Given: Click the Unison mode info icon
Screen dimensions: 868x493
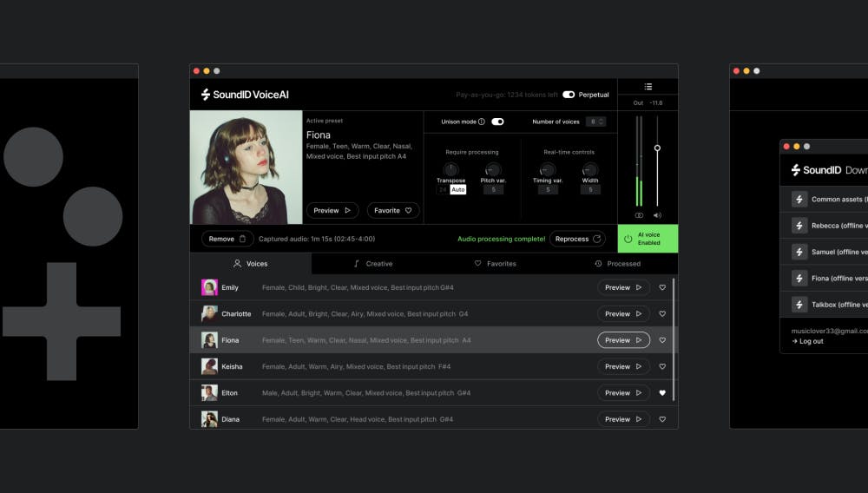Looking at the screenshot, I should click(x=482, y=122).
